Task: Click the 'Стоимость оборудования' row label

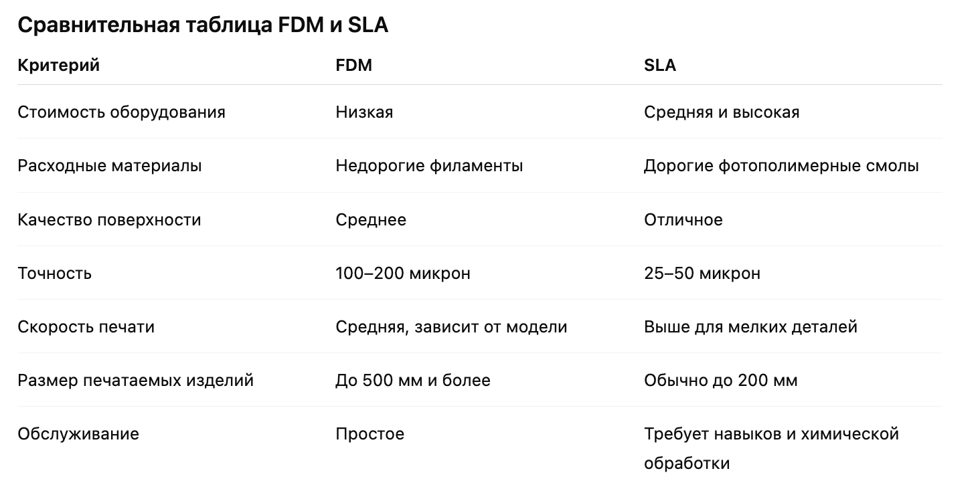Action: tap(121, 112)
